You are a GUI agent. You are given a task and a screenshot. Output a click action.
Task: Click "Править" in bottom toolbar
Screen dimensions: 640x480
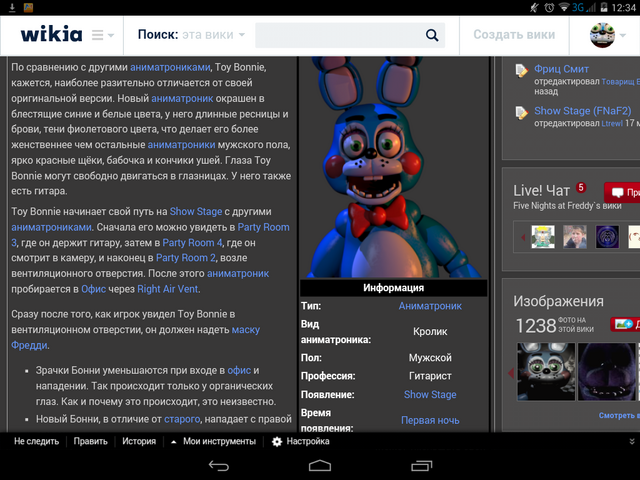[90, 441]
